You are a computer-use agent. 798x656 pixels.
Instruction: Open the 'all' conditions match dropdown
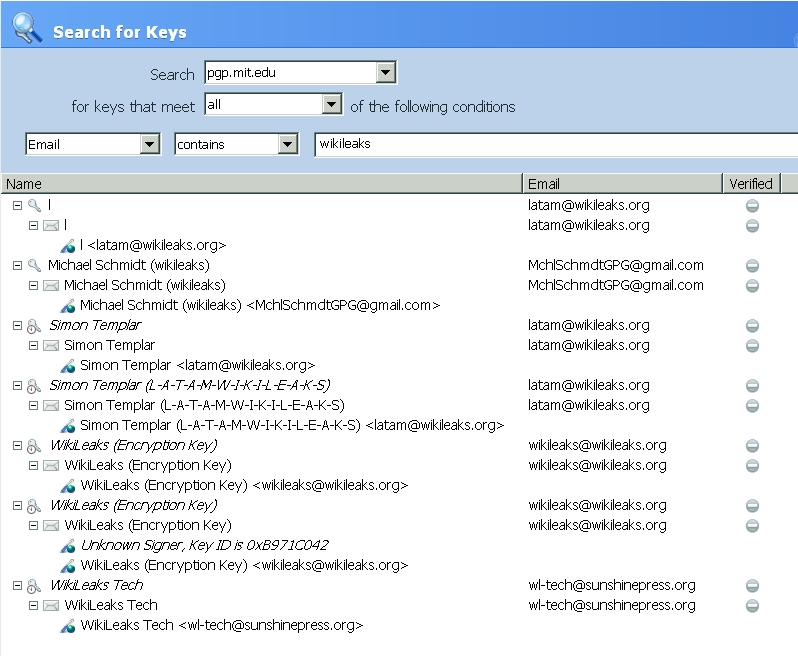tap(331, 104)
